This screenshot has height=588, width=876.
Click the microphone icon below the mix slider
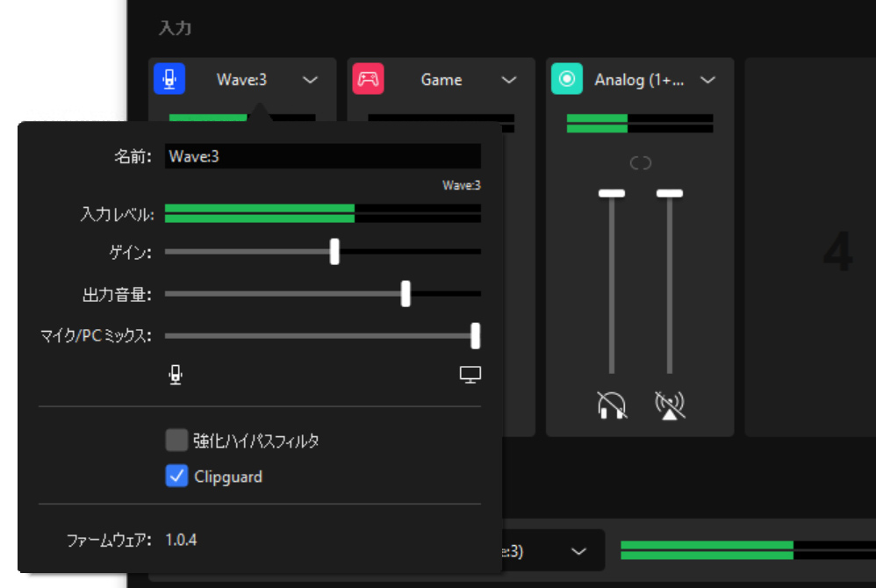click(176, 376)
